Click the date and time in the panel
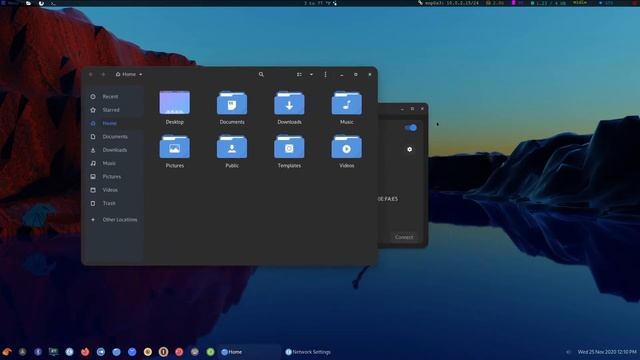Image resolution: width=640 pixels, height=360 pixels. point(607,352)
